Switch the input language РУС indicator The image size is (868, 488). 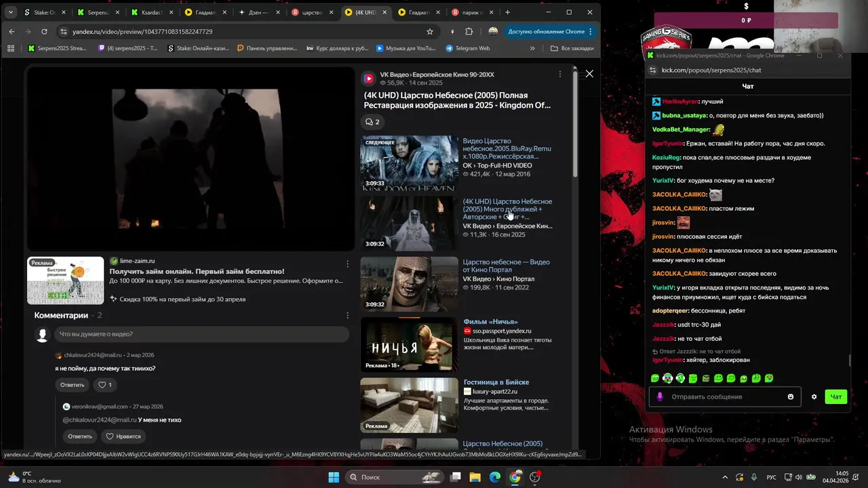[771, 477]
